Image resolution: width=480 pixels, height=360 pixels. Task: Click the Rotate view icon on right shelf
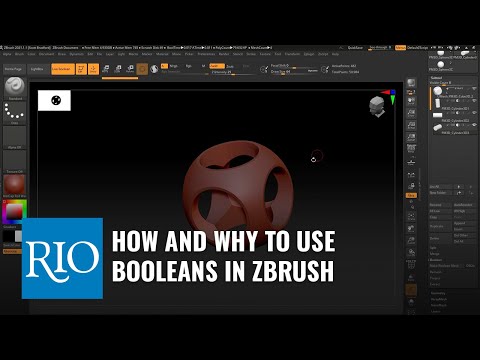click(x=411, y=252)
